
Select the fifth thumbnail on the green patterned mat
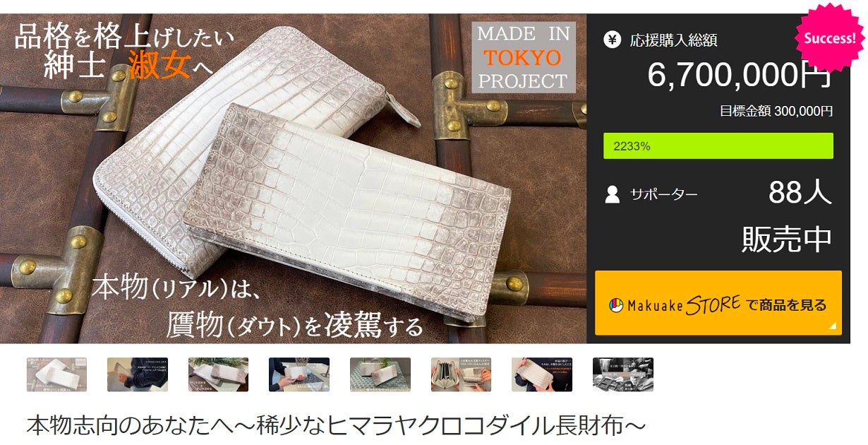[x=380, y=374]
